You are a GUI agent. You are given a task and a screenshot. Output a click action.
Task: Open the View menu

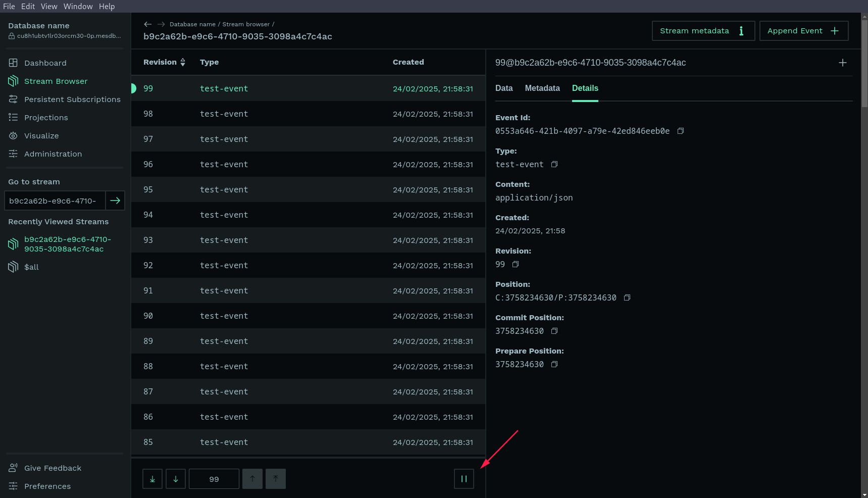[49, 6]
